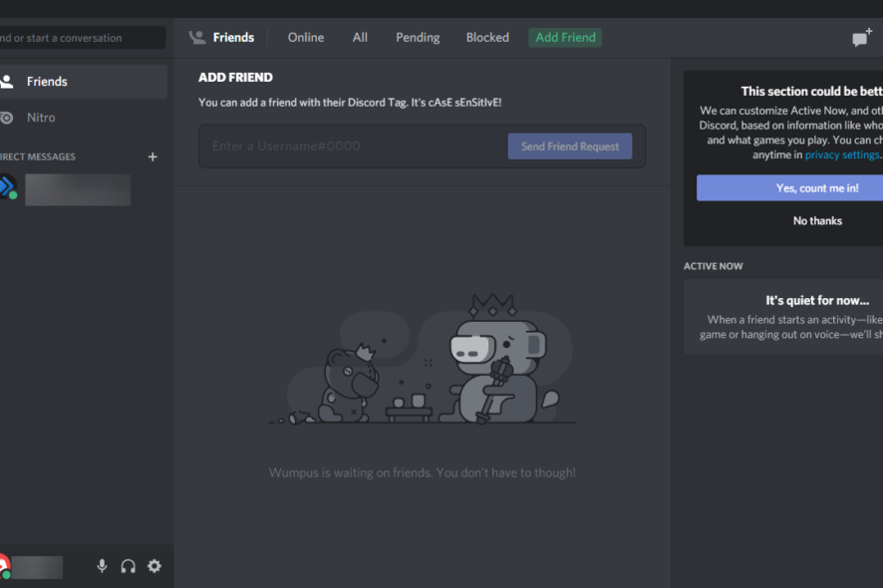Viewport: 883px width, 588px height.
Task: Open User Settings with the gear icon
Action: click(x=154, y=566)
